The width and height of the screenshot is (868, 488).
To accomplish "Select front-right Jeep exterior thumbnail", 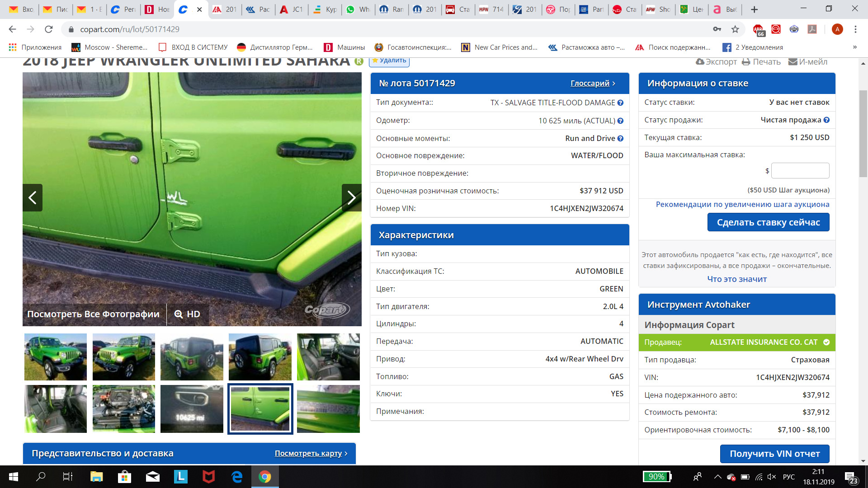I will pos(123,357).
